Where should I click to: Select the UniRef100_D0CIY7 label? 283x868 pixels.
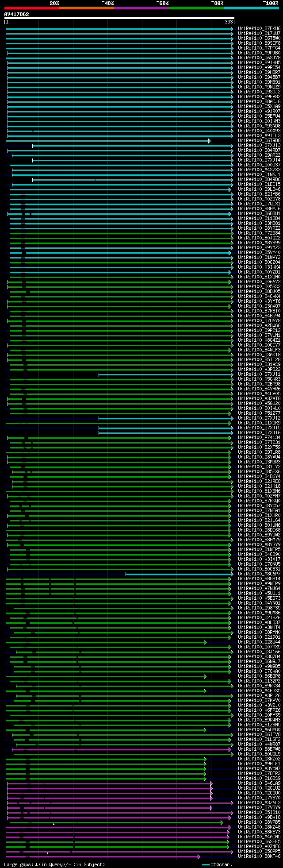pos(259,345)
